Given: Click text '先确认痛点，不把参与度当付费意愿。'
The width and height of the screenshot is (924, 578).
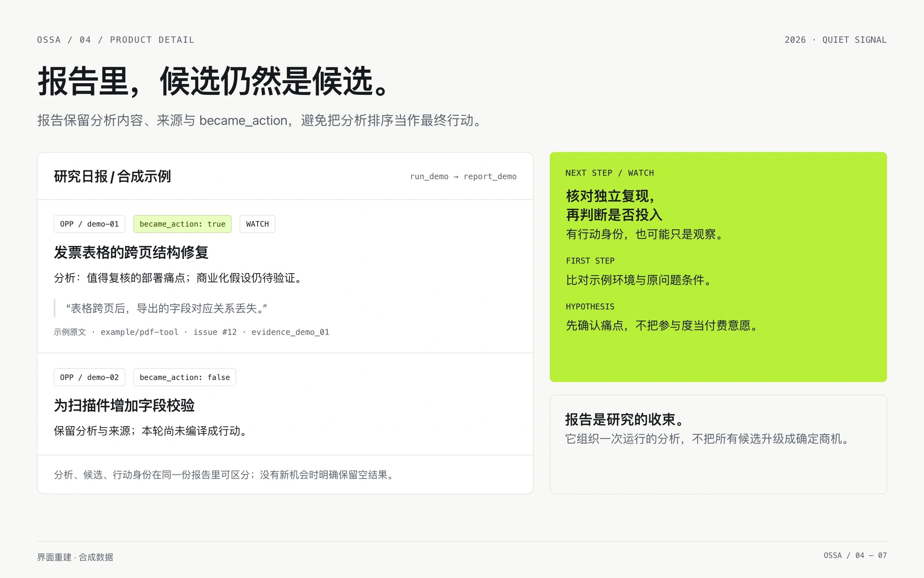Looking at the screenshot, I should pyautogui.click(x=662, y=326).
